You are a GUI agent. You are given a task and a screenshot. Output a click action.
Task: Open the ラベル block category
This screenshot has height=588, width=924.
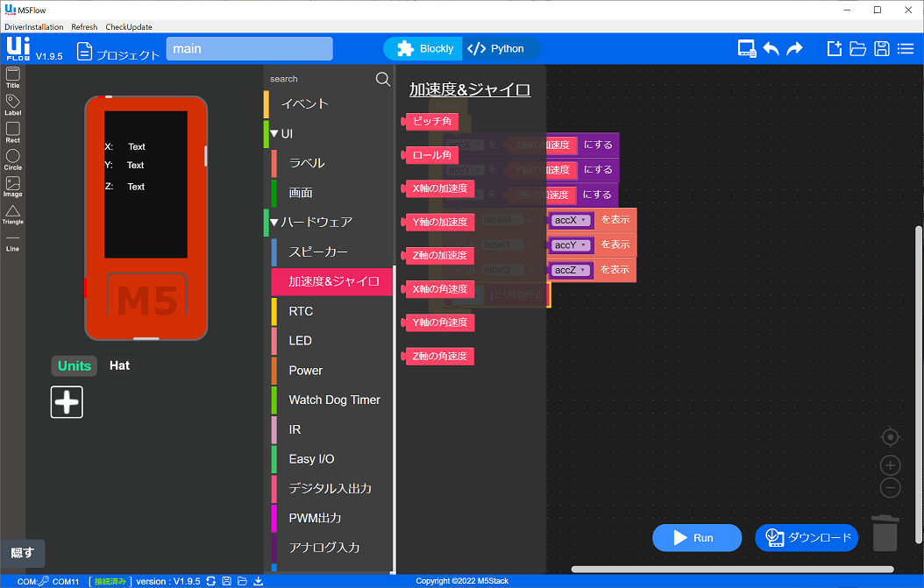(331, 163)
